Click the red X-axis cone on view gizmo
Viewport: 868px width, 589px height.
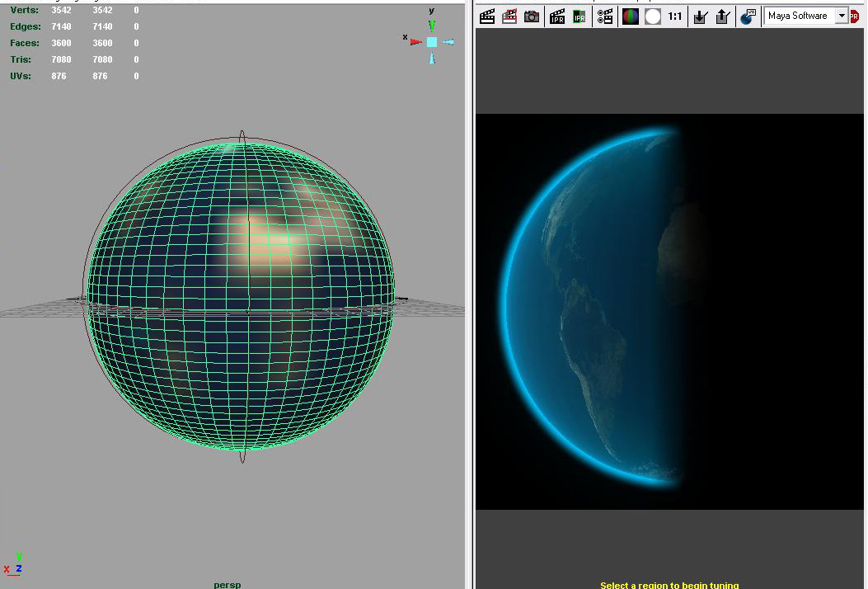[415, 41]
